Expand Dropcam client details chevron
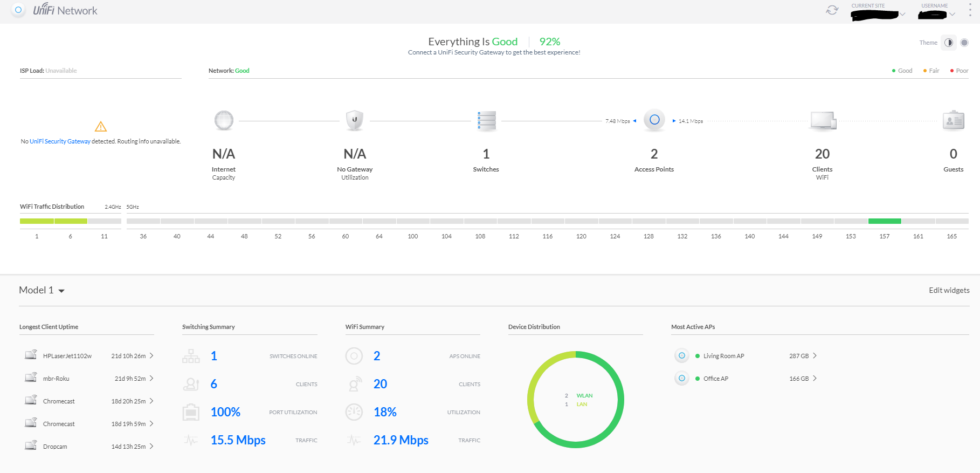The height and width of the screenshot is (473, 980). [151, 447]
